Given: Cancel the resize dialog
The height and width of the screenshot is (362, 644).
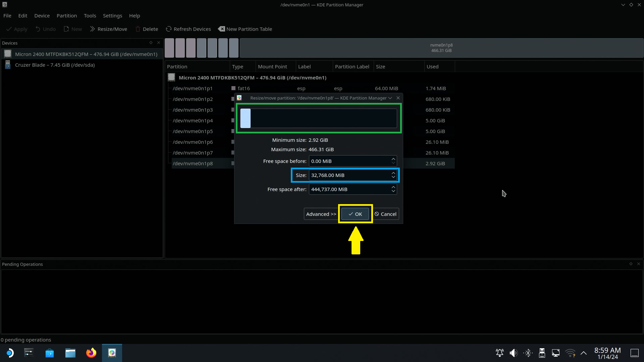Looking at the screenshot, I should click(386, 214).
